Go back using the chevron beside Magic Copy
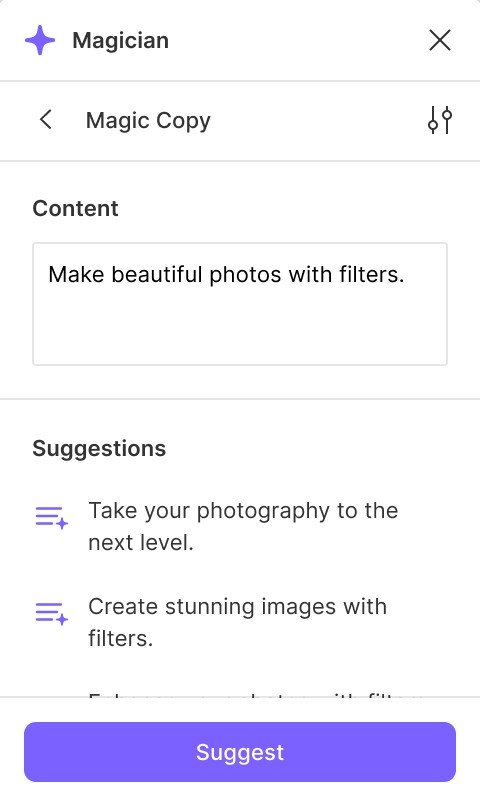This screenshot has height=806, width=480. (x=46, y=120)
